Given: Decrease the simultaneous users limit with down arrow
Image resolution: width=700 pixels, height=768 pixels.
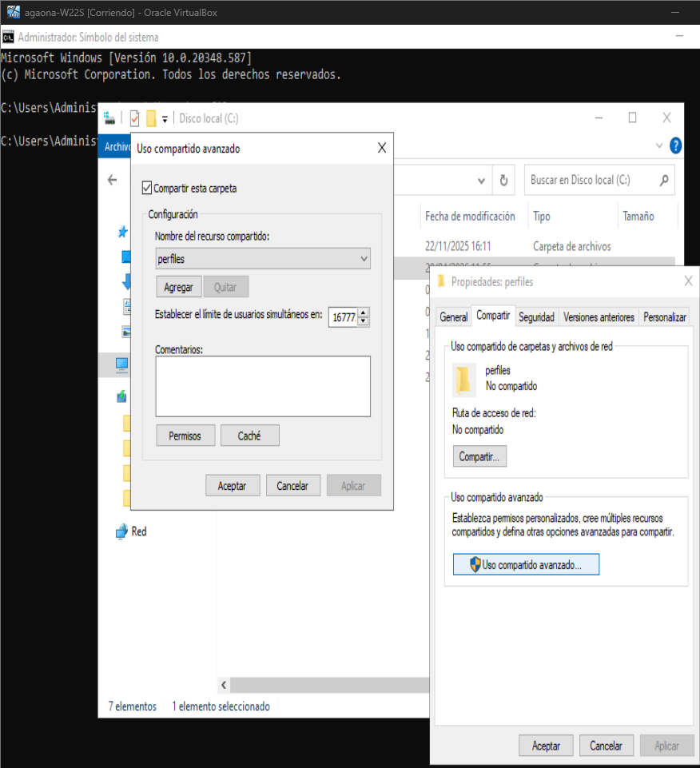Looking at the screenshot, I should (x=364, y=321).
